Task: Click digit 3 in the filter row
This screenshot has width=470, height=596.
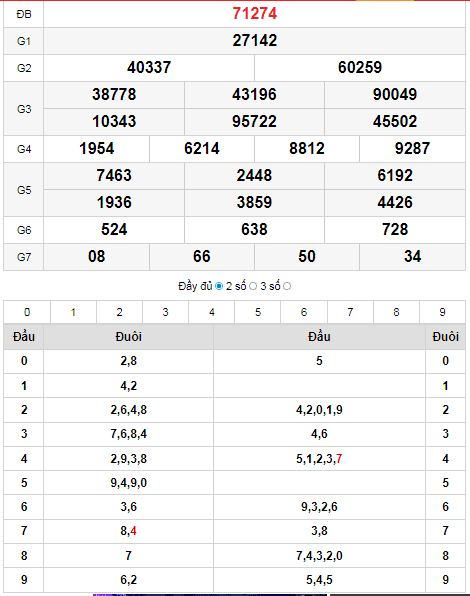Action: (x=165, y=312)
